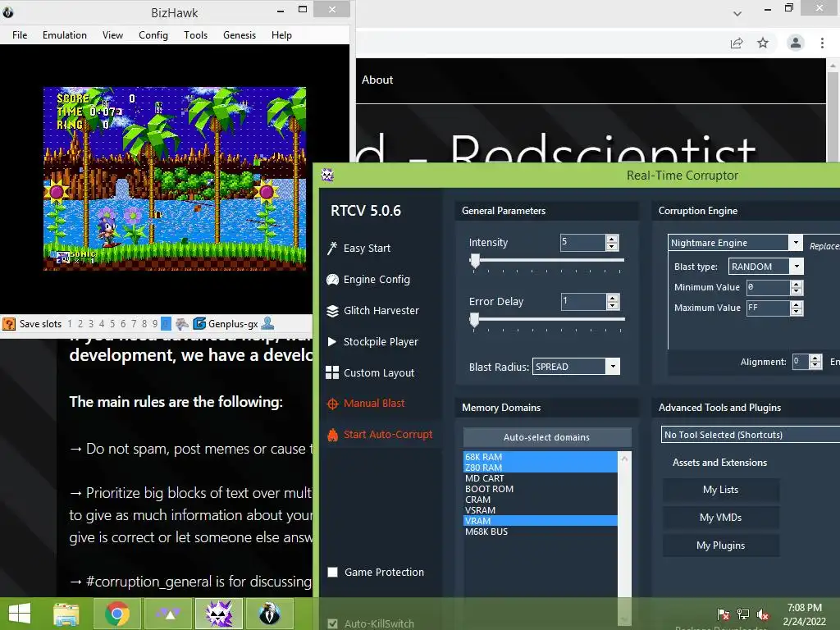840x630 pixels.
Task: Open the Glitch Harvester stack icon
Action: click(x=333, y=311)
